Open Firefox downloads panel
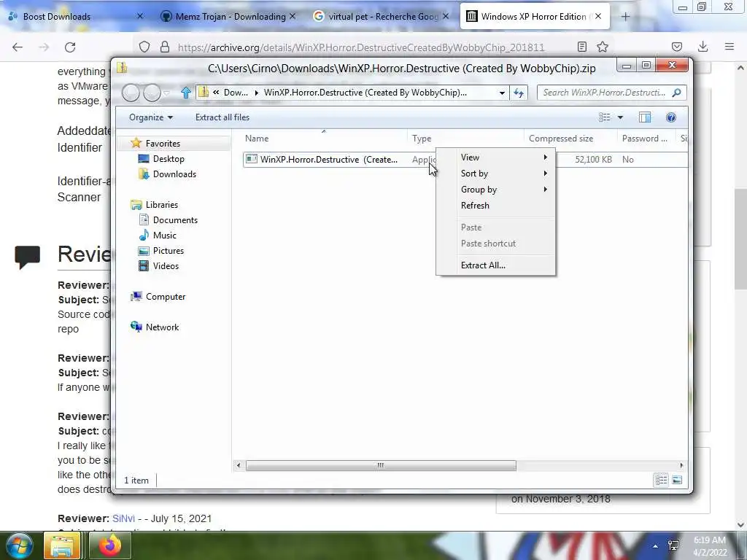Image resolution: width=747 pixels, height=560 pixels. tap(703, 47)
